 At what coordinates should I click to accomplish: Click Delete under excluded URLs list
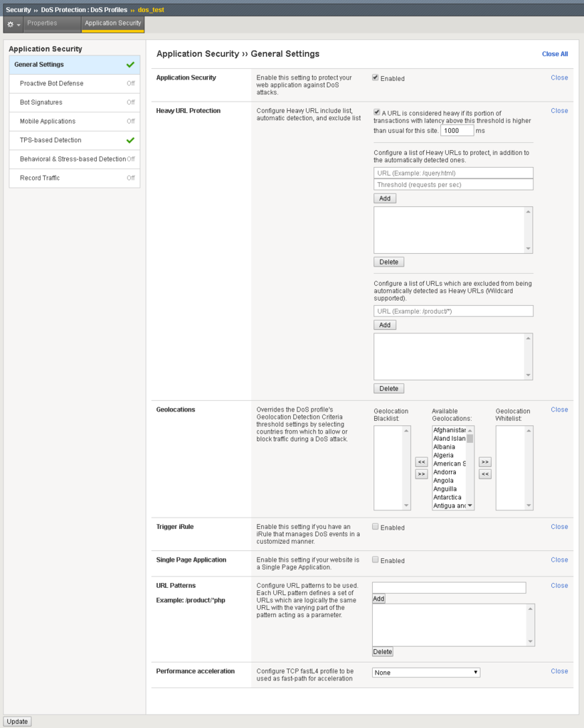[x=388, y=389]
